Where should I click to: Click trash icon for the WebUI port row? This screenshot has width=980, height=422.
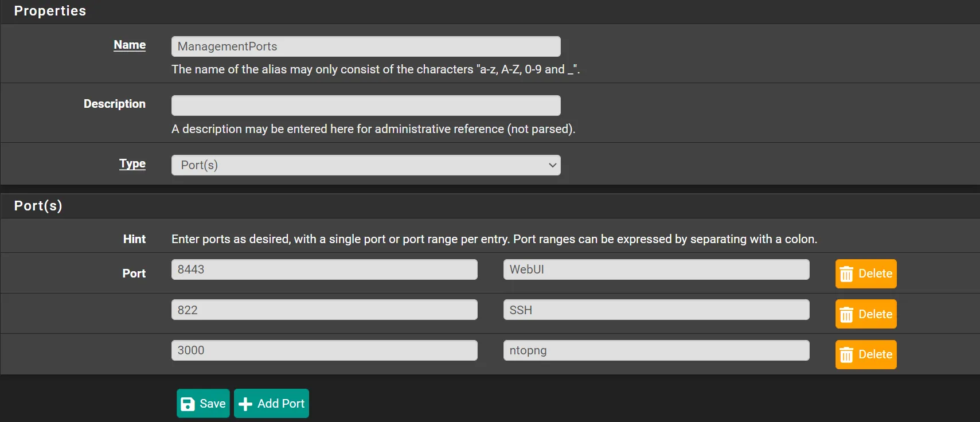tap(846, 275)
